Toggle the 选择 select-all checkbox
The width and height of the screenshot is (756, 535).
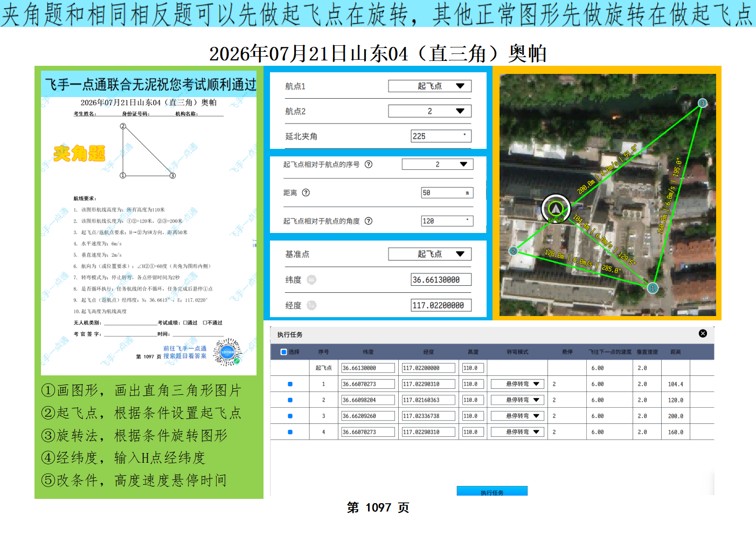tap(283, 352)
